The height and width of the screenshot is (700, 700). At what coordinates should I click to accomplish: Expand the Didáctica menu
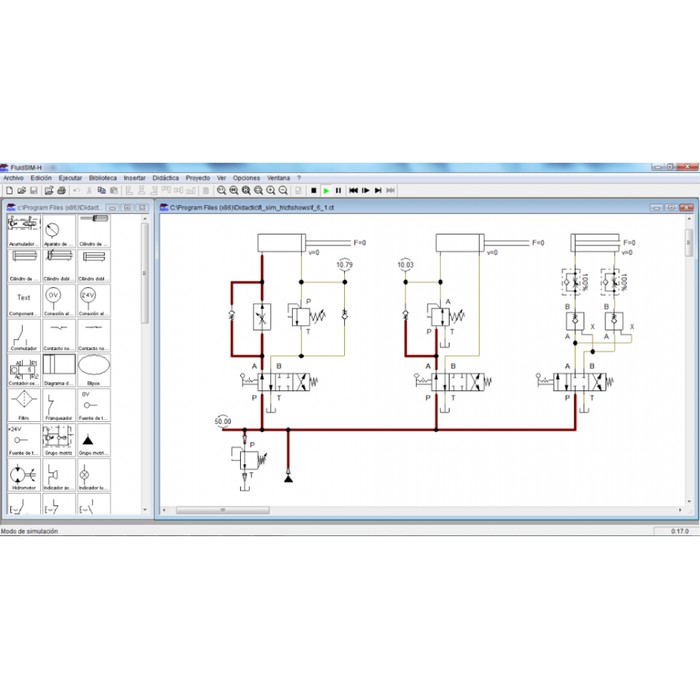click(165, 177)
